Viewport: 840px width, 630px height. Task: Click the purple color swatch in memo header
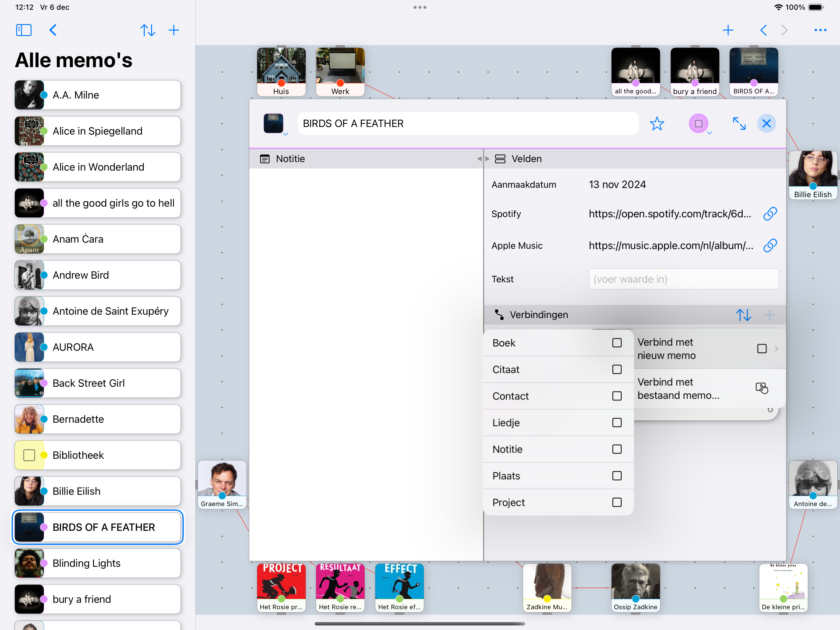tap(699, 123)
